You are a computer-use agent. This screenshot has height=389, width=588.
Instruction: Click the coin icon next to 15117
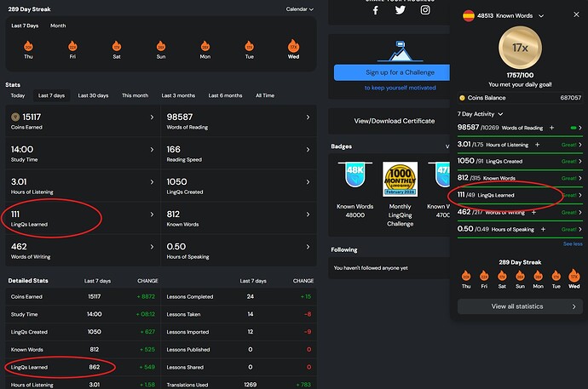coord(15,117)
